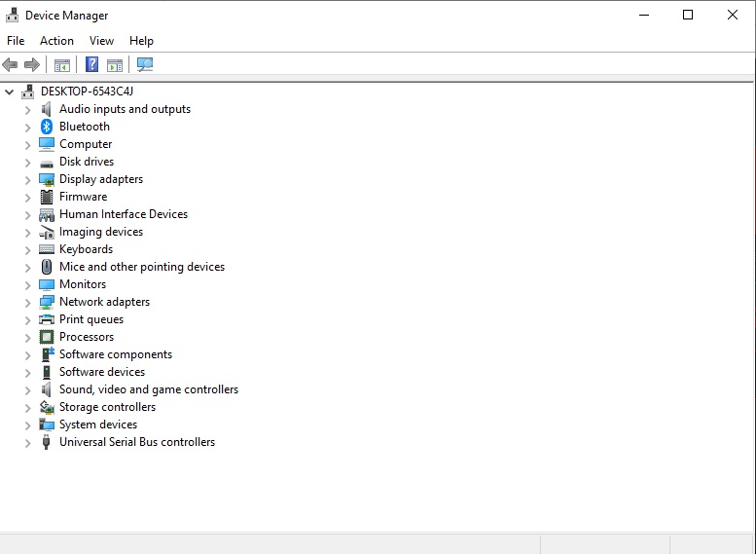Expand the Bluetooth category
Screen dimensions: 756x554
click(28, 128)
